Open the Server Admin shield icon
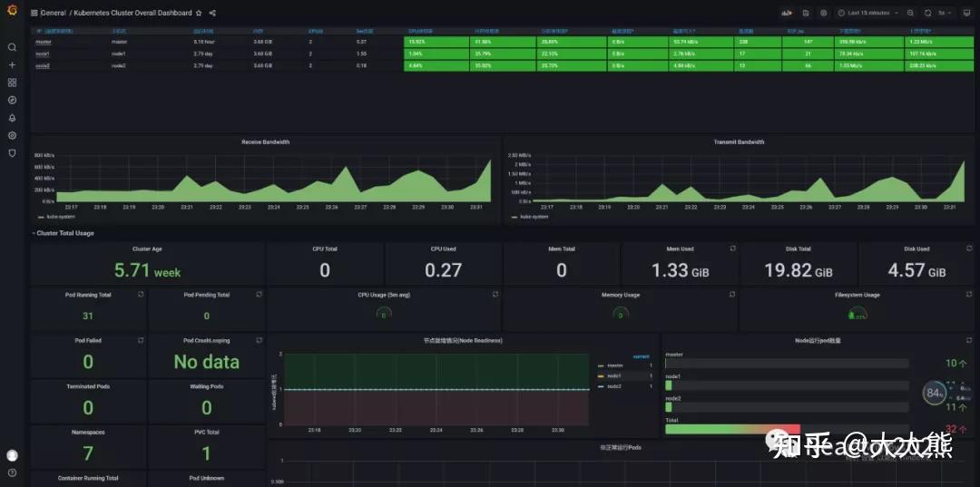 (x=12, y=153)
